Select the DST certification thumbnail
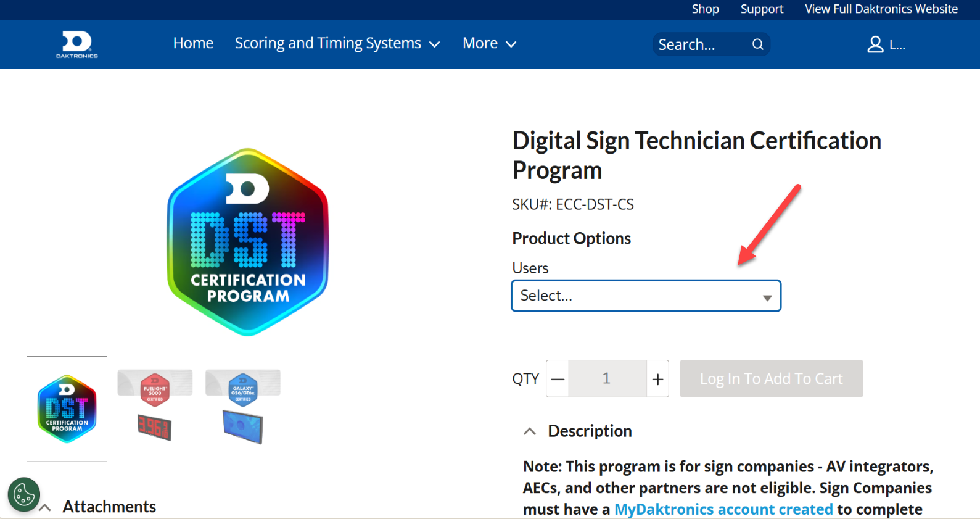 pos(67,409)
